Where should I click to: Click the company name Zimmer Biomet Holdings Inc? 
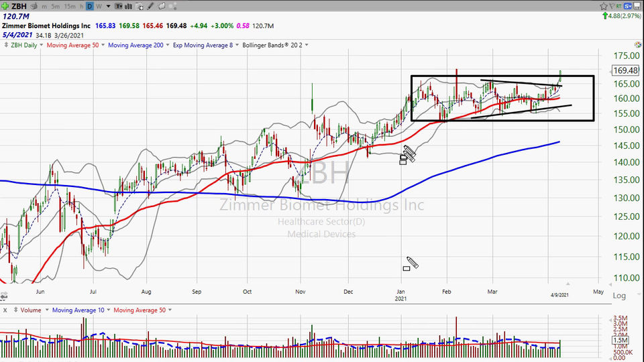46,25
